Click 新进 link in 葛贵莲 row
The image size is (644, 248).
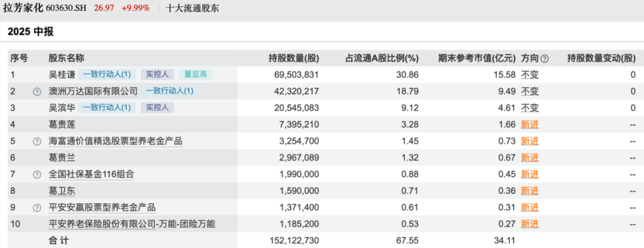point(530,125)
